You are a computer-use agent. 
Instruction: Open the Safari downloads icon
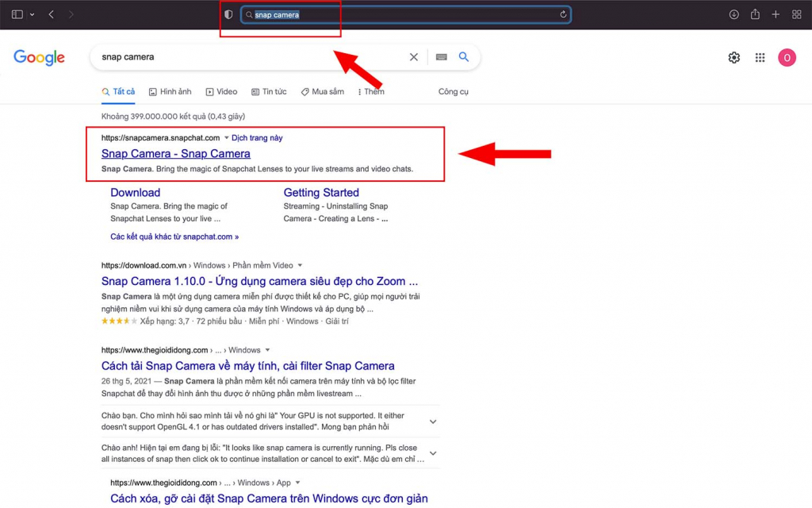[733, 14]
